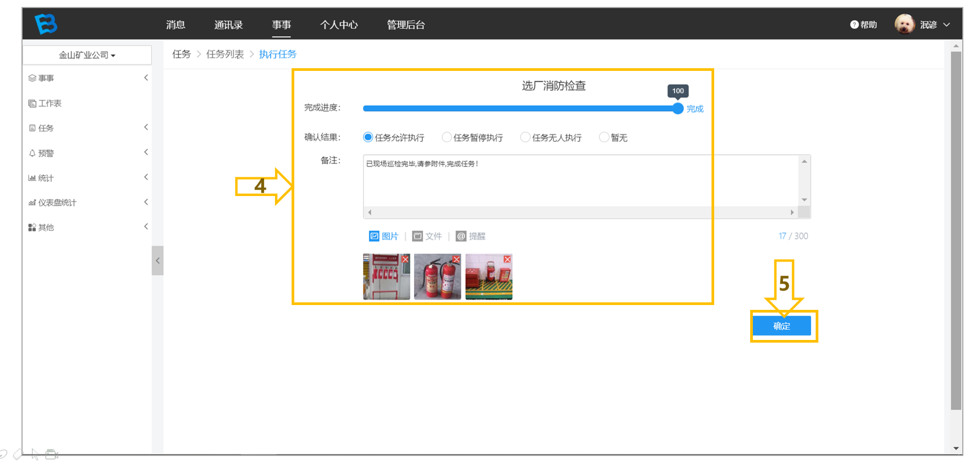This screenshot has width=980, height=464.
Task: Expand the 仪表盘统计 sidebar group
Action: (x=88, y=202)
